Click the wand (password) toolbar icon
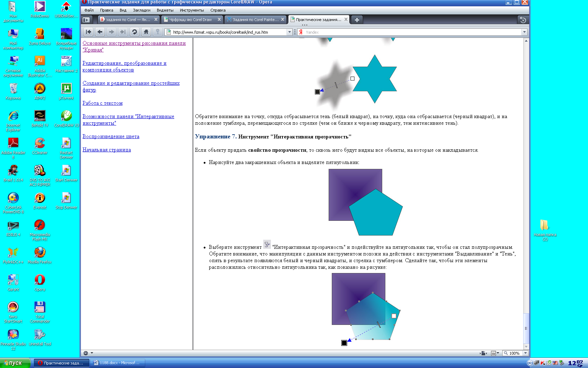588x368 pixels. tap(157, 32)
